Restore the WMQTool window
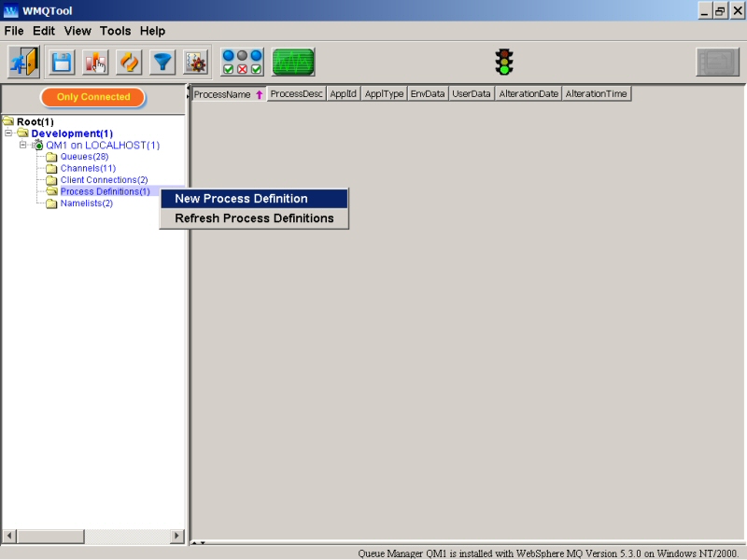 click(720, 10)
